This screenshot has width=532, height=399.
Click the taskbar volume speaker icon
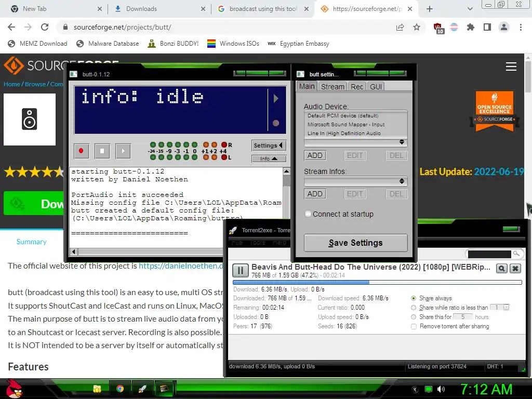pyautogui.click(x=441, y=389)
